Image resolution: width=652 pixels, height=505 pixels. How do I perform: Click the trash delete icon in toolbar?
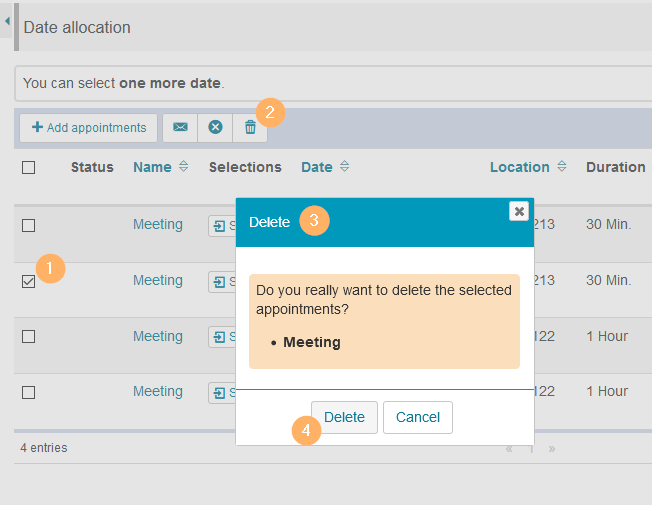[250, 127]
